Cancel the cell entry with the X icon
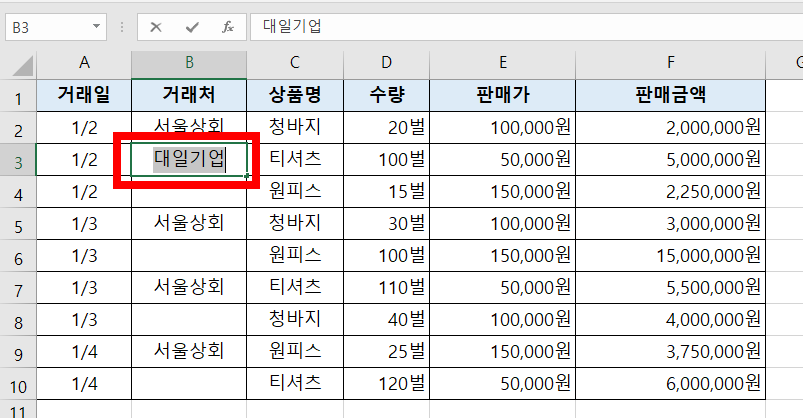Image resolution: width=803 pixels, height=418 pixels. pos(156,27)
